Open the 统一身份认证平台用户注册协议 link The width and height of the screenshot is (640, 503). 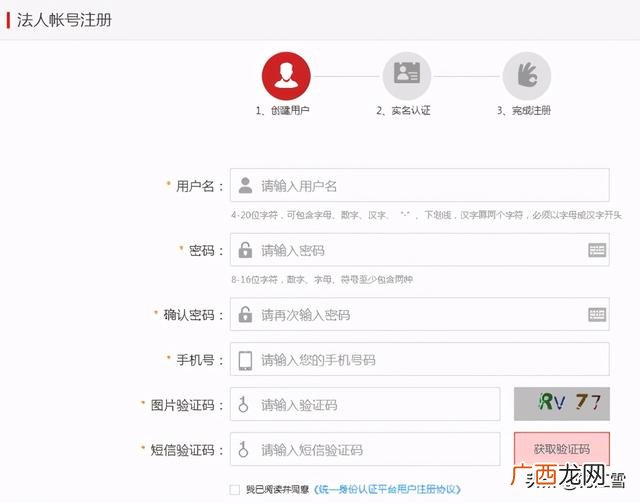pos(387,489)
